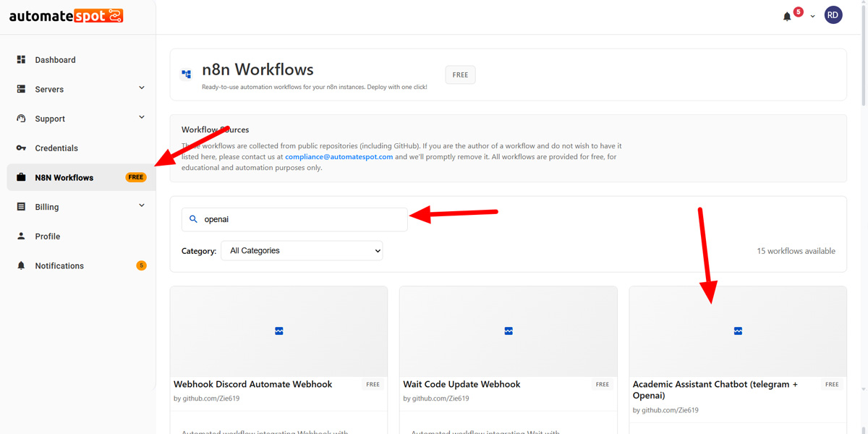This screenshot has height=434, width=868.
Task: Click the Credentials key icon
Action: (21, 148)
